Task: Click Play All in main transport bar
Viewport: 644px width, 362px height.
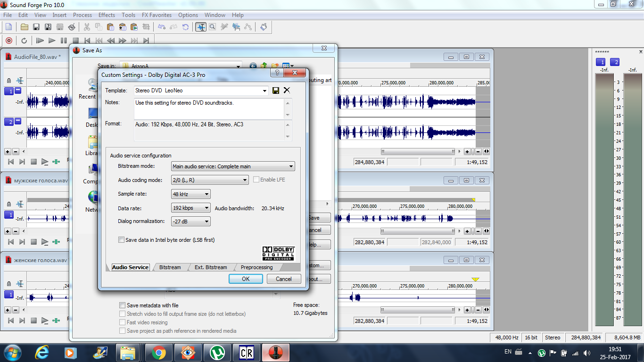Action: (40, 41)
